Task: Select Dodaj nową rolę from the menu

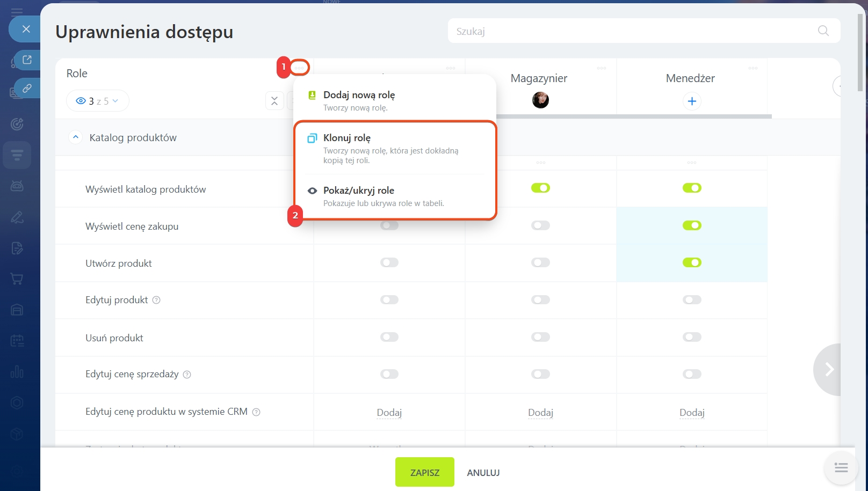Action: 395,100
